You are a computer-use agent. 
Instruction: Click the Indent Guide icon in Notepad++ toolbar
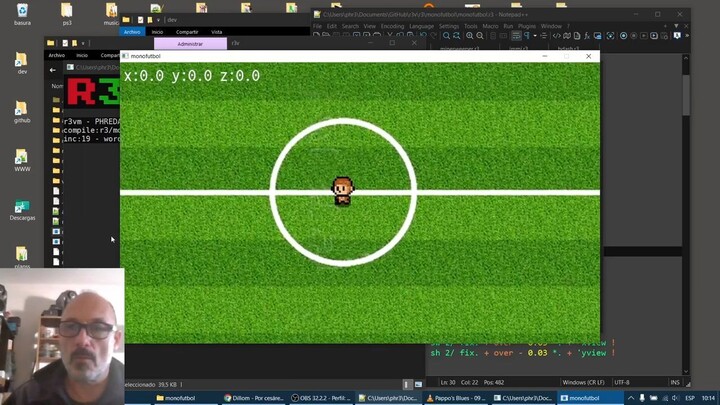(544, 36)
